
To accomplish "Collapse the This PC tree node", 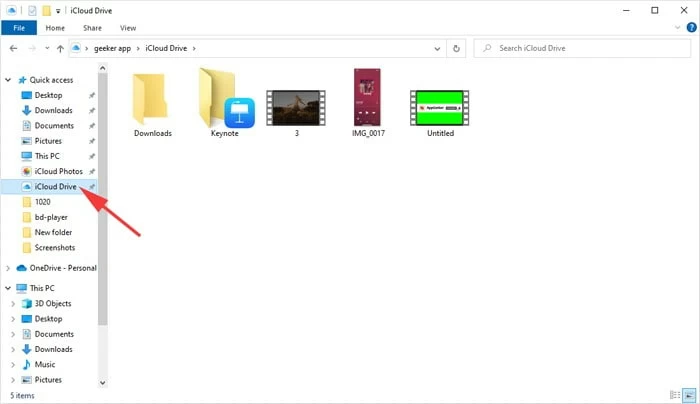I will pyautogui.click(x=8, y=288).
